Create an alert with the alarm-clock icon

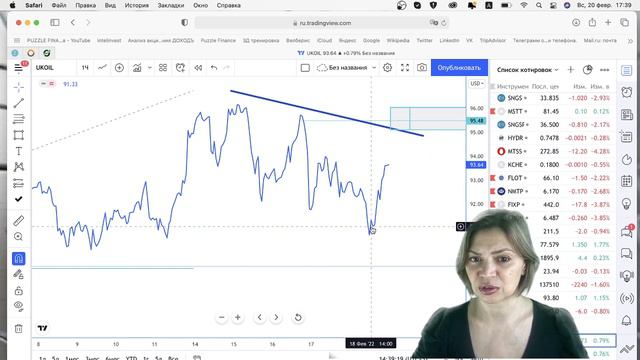tap(180, 68)
